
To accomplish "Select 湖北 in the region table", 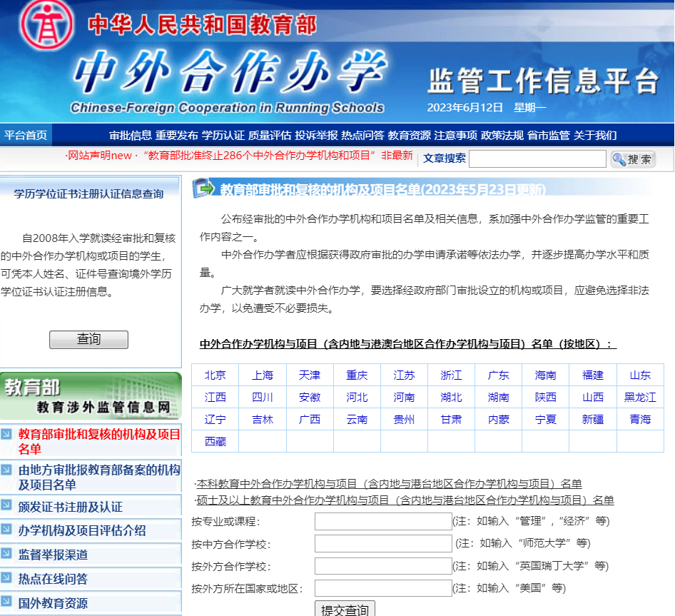I will pyautogui.click(x=451, y=397).
